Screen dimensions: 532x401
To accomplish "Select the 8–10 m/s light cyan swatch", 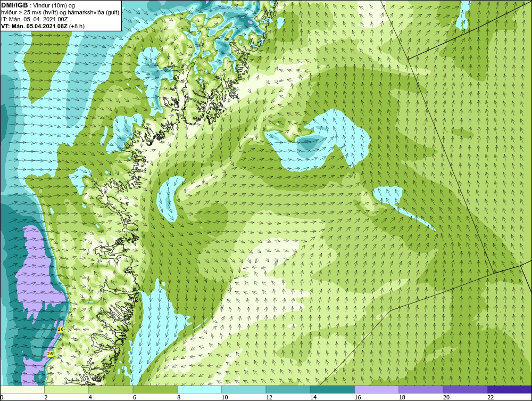I will (x=199, y=389).
